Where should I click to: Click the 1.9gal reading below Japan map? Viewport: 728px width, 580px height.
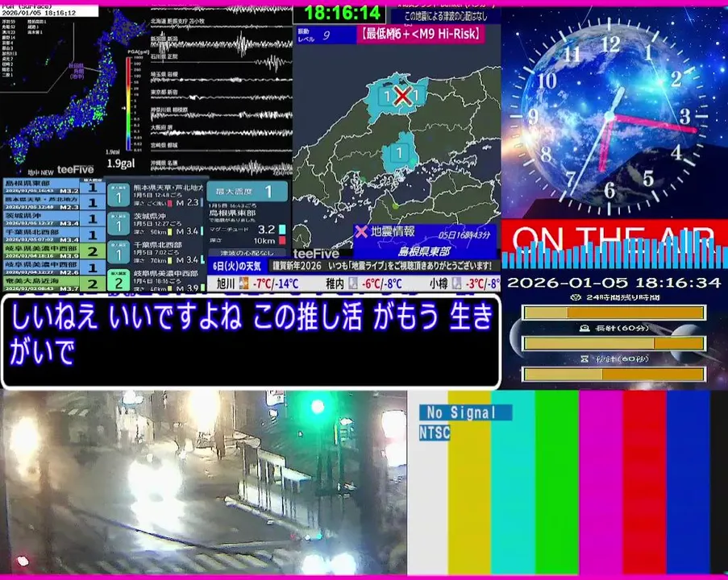(121, 164)
